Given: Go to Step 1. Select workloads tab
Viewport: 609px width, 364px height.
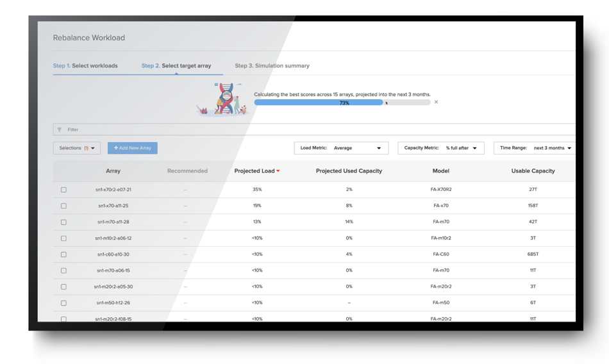Looking at the screenshot, I should pyautogui.click(x=85, y=65).
